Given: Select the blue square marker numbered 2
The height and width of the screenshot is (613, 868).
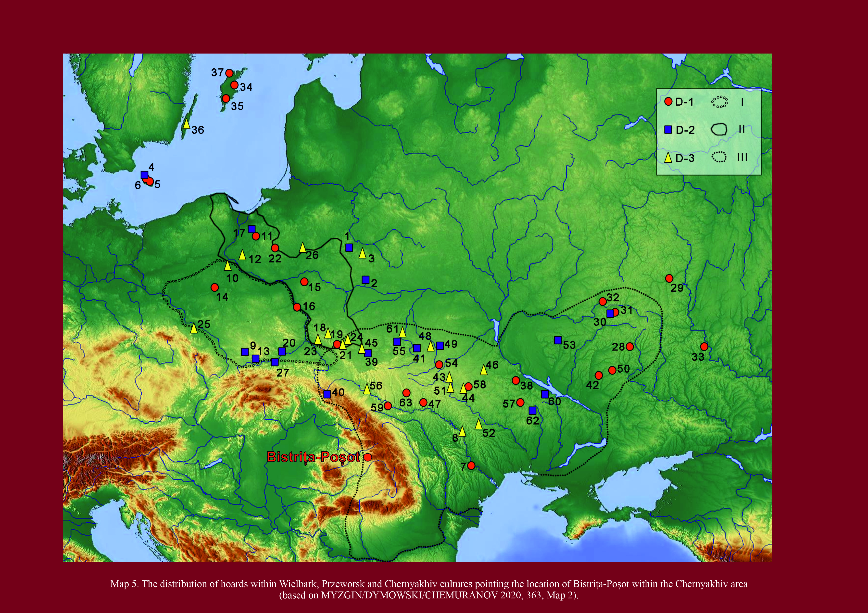Looking at the screenshot, I should coord(365,280).
